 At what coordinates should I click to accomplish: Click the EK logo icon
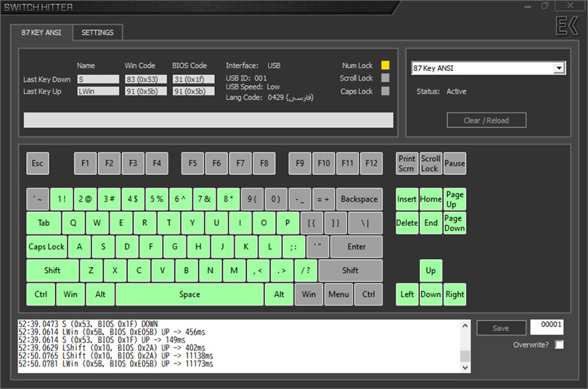[x=566, y=27]
